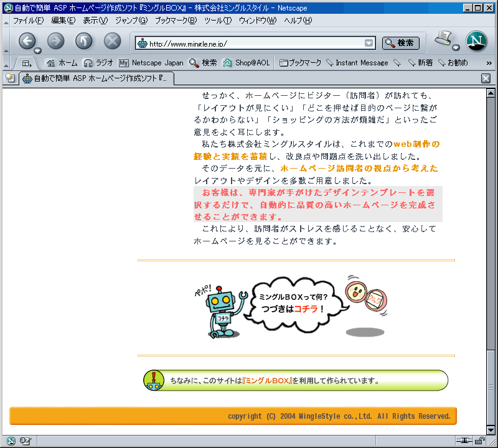Viewport: 498px width, 448px height.
Task: Open the ジャンプ(G) menu
Action: (x=131, y=21)
